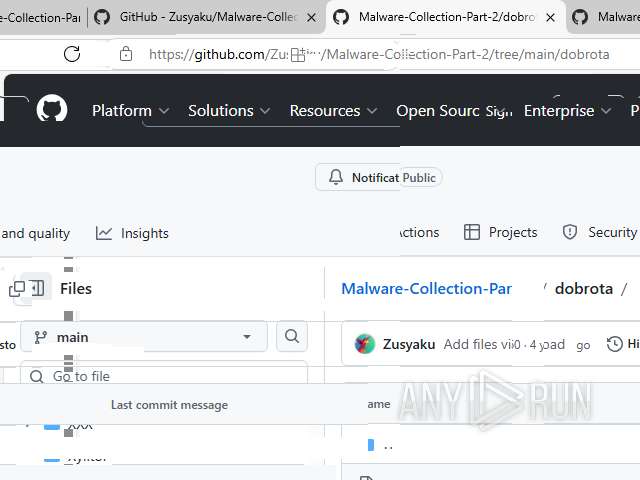Click the parent directory folder icon
This screenshot has height=480, width=640.
pos(371,445)
